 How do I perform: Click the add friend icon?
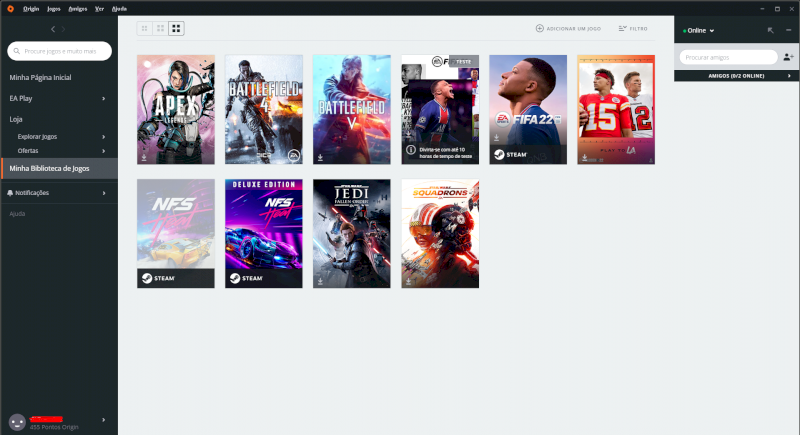(789, 57)
